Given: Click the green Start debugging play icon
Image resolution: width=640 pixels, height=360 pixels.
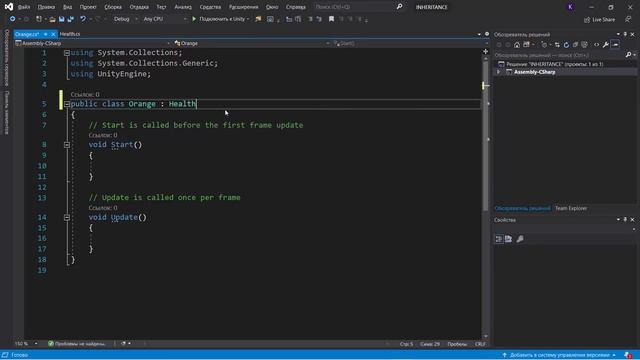Looking at the screenshot, I should pyautogui.click(x=194, y=19).
